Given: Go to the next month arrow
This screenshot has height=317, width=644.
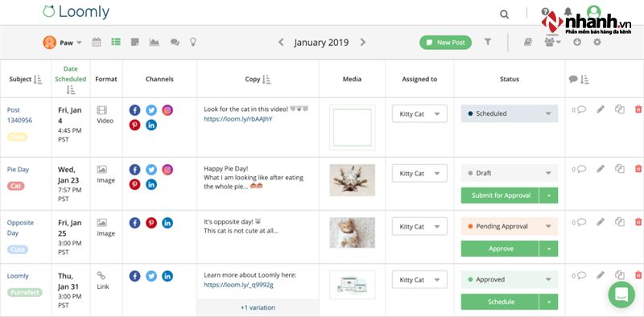Looking at the screenshot, I should click(363, 43).
